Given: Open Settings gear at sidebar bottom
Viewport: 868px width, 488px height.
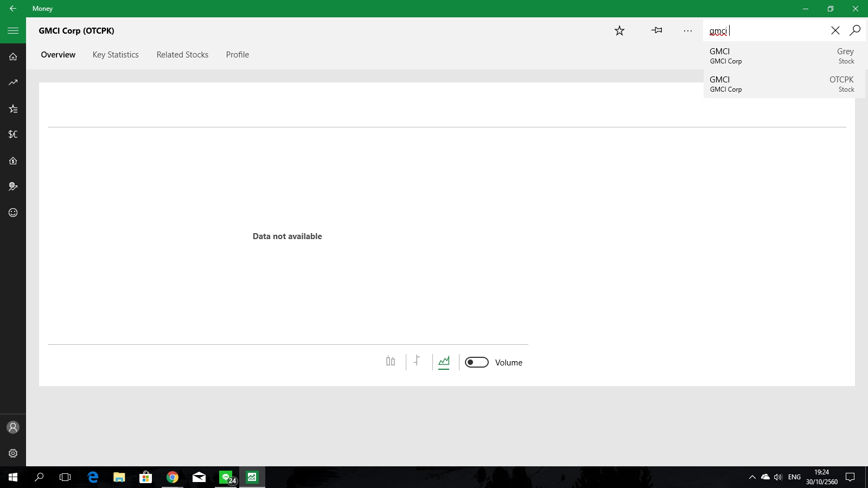Looking at the screenshot, I should click(x=13, y=453).
